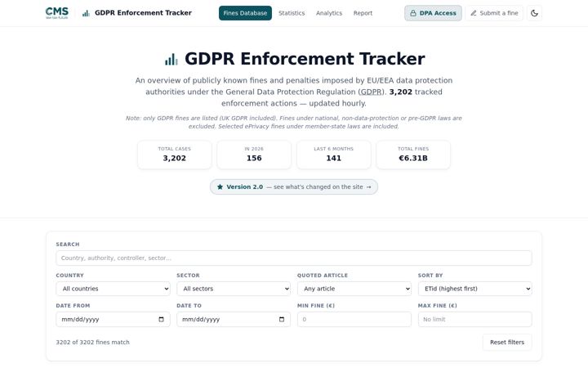Switch to the Statistics tab
Screen dimensions: 588x368
(x=292, y=13)
